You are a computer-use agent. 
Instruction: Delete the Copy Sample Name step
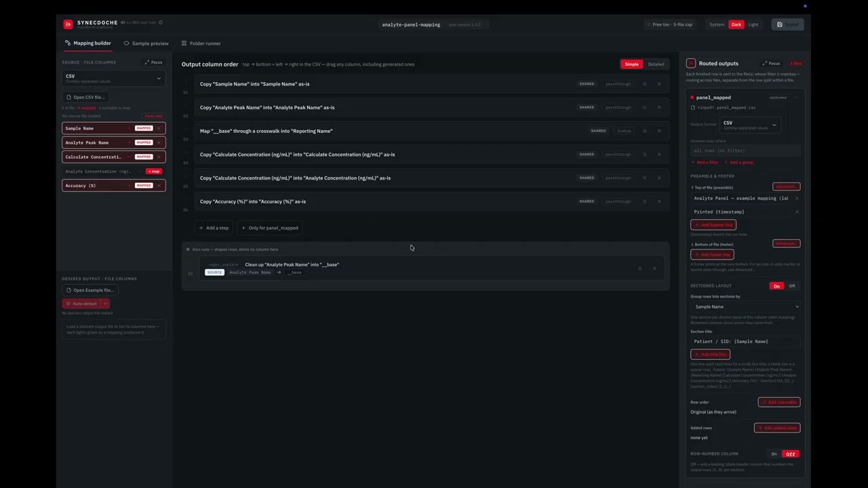pos(659,84)
